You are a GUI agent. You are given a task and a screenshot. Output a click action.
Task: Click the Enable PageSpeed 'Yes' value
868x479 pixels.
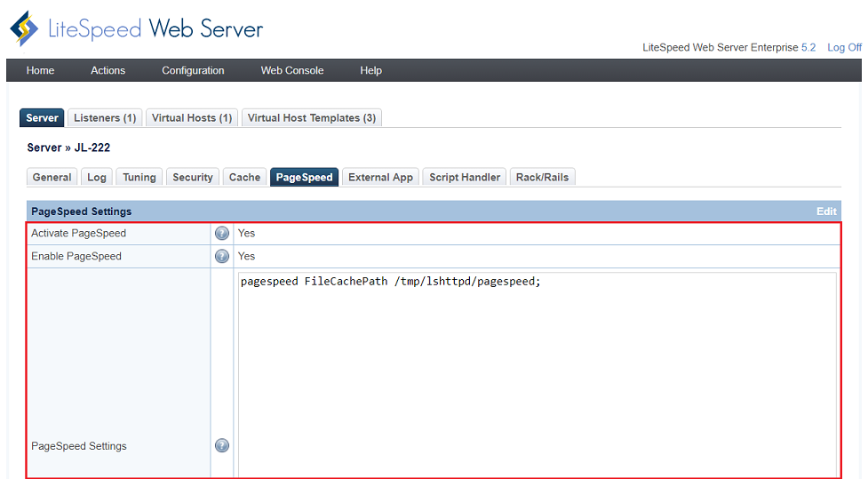tap(246, 256)
